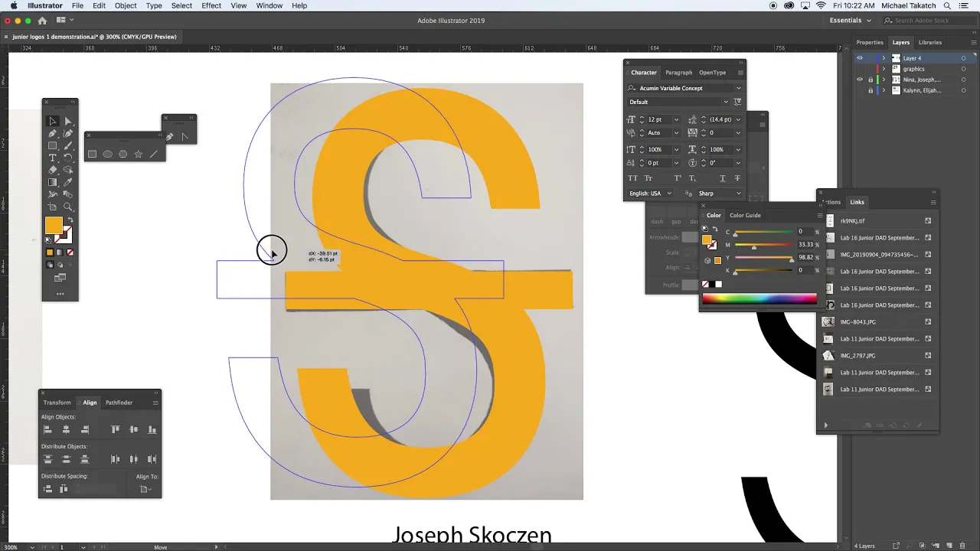Select the Zoom tool
Screen dimensions: 980x551
pyautogui.click(x=68, y=207)
